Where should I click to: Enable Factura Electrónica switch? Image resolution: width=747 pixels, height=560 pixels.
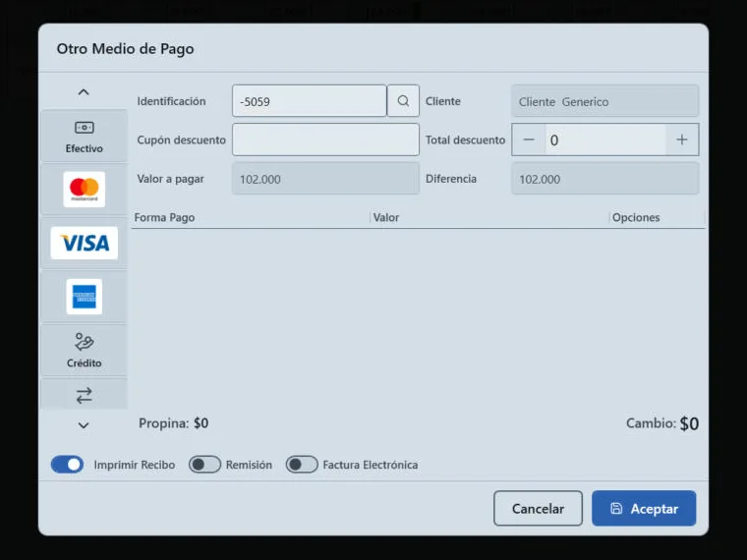click(302, 465)
